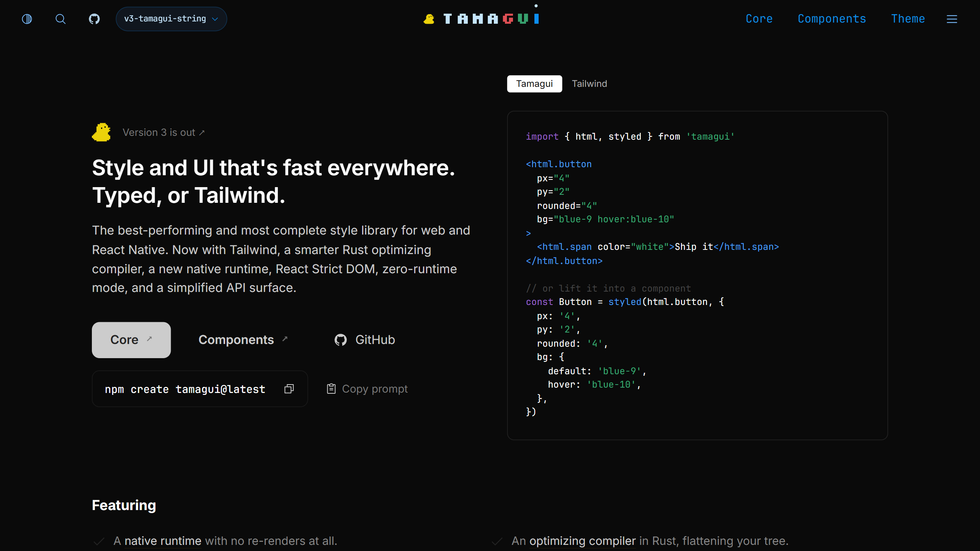This screenshot has width=980, height=551.
Task: Click the Core hero button
Action: [x=131, y=340]
